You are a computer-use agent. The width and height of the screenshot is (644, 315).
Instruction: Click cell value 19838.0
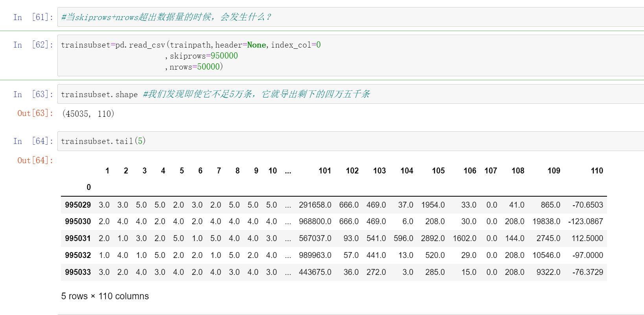(x=546, y=221)
